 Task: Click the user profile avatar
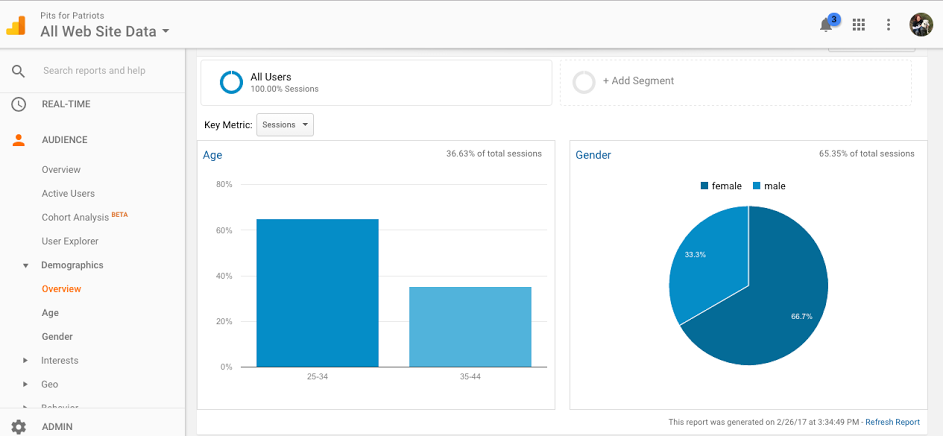920,25
